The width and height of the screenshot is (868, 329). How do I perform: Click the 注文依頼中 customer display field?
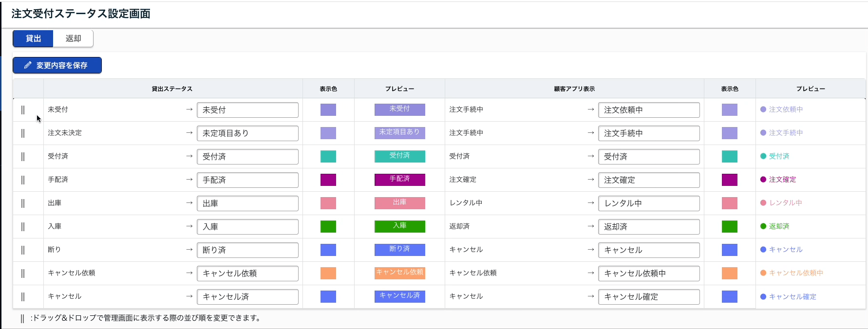click(x=649, y=110)
